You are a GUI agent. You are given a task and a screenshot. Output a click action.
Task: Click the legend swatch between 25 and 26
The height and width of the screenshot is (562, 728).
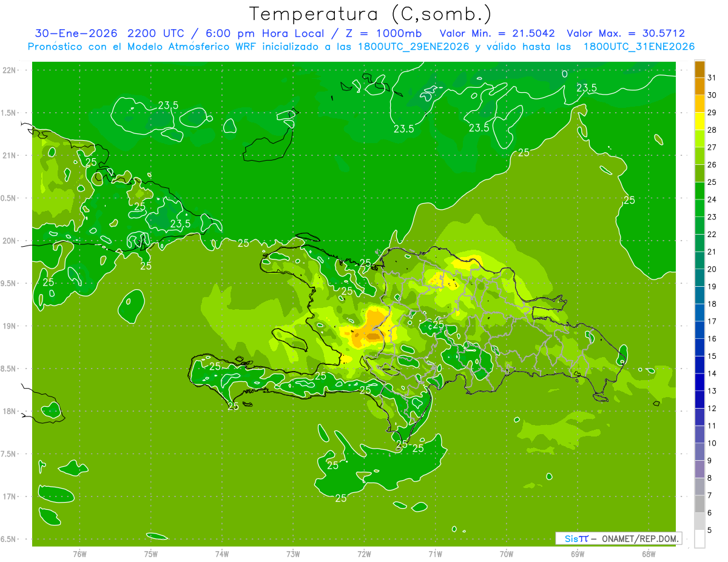(699, 173)
